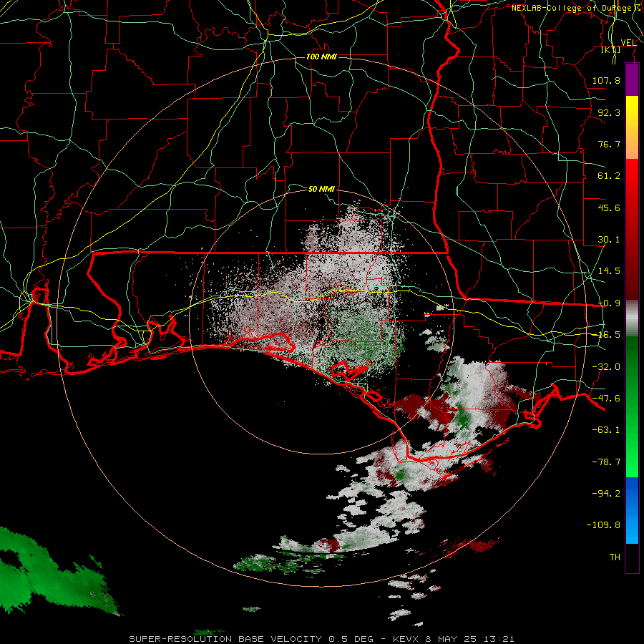Select the 107.8 velocity scale value
Screen dimensions: 644x644
point(606,80)
